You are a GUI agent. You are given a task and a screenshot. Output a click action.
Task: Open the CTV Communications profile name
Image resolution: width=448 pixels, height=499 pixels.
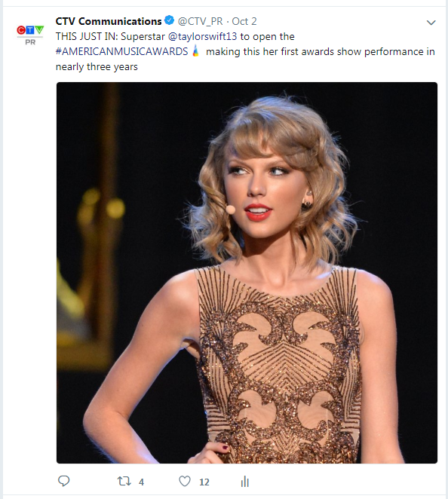tap(109, 21)
